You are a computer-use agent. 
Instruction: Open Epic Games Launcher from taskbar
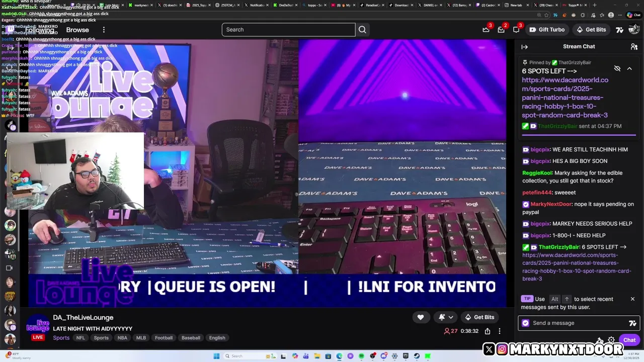[406, 356]
